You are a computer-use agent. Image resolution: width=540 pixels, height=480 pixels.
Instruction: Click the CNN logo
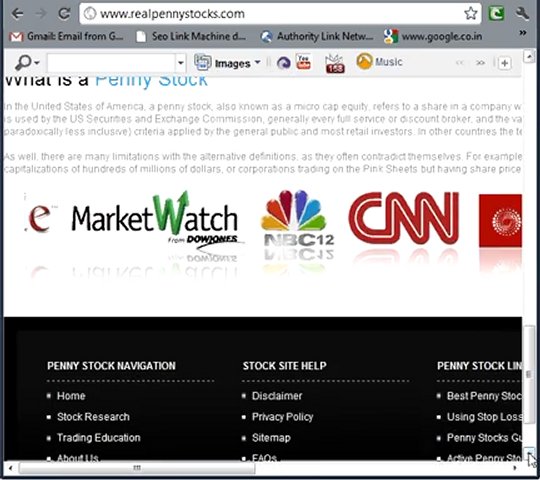404,218
